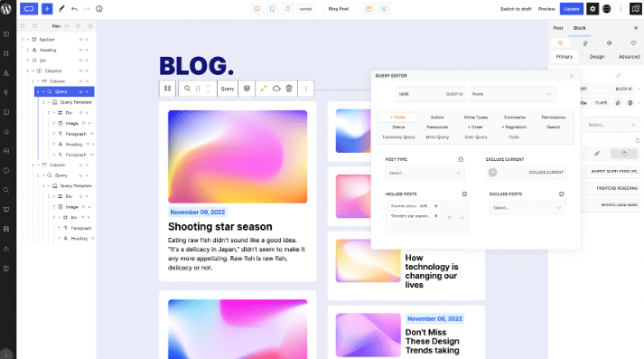Screen dimensions: 644x359
Task: Toggle the Post Type dynamic checkbox
Action: click(461, 159)
